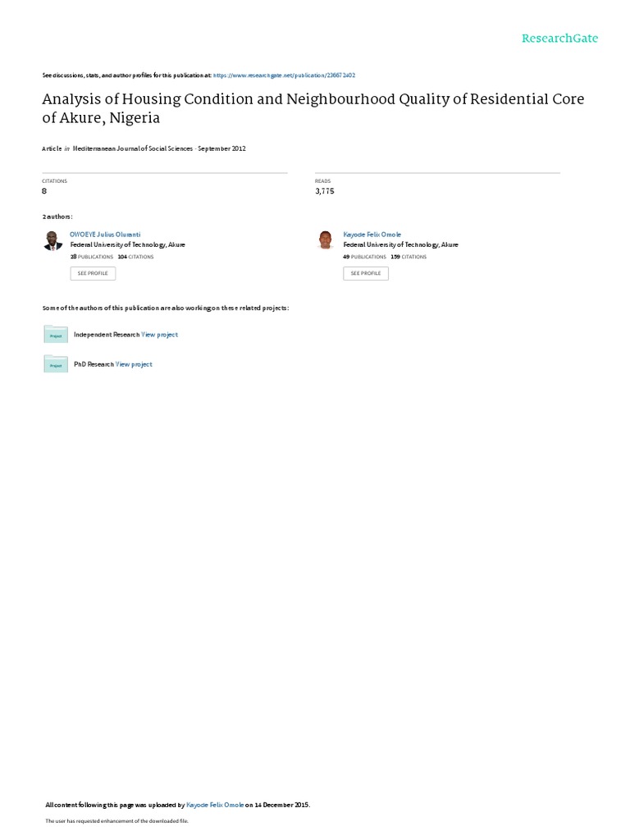Open the Kayode Felix Omole author name link
630x840 pixels.
(372, 235)
